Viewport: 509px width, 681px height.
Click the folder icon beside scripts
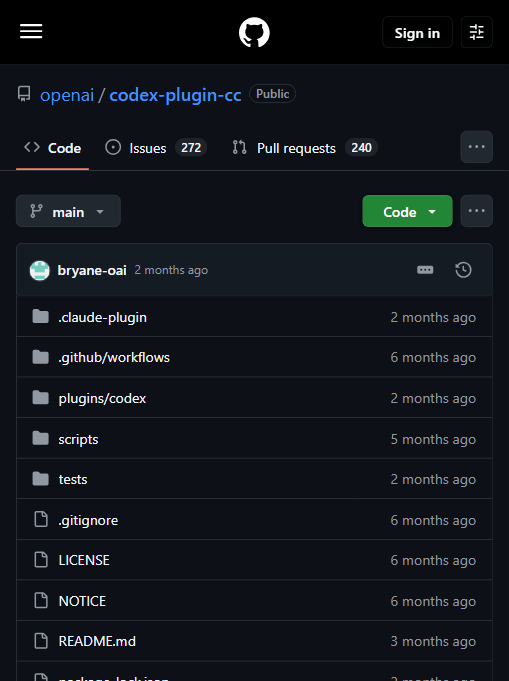(x=40, y=438)
